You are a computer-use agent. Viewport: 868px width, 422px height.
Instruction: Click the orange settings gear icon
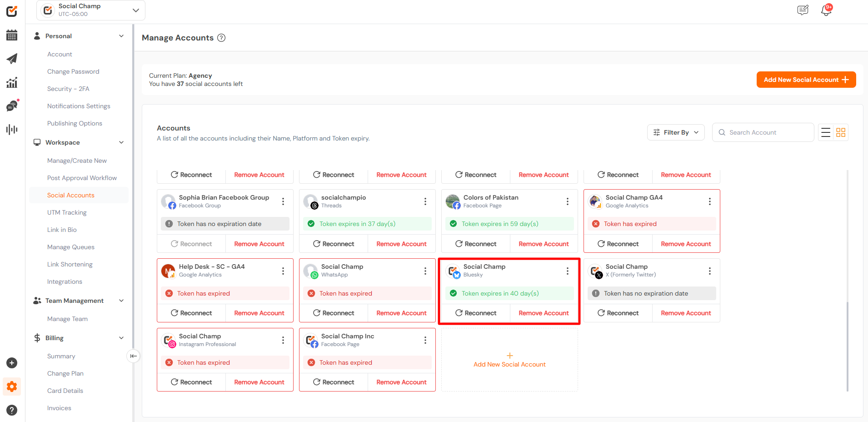[x=12, y=387]
